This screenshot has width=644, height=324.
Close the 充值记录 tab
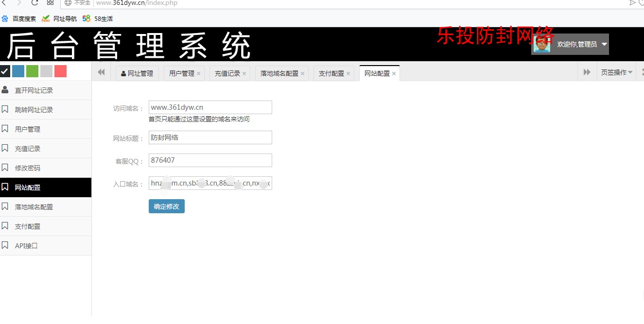pos(244,74)
